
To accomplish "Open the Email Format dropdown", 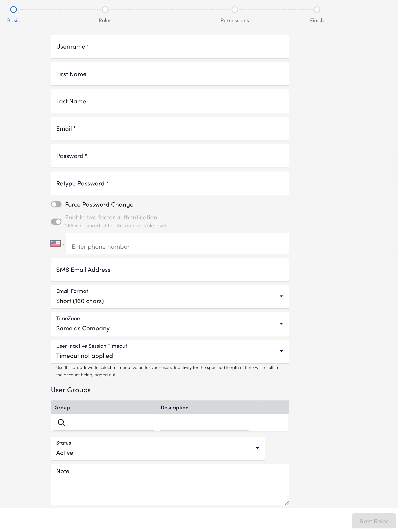I will [x=281, y=296].
